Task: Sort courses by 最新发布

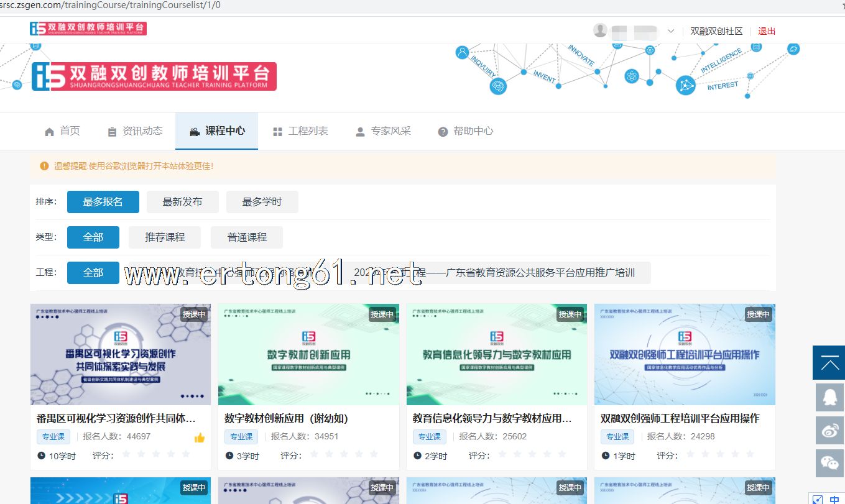Action: [x=182, y=202]
